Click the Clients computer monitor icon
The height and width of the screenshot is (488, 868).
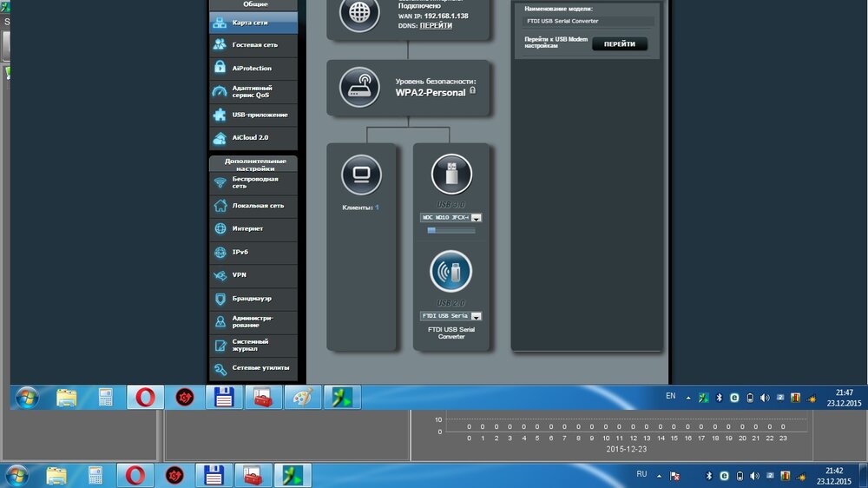[361, 175]
